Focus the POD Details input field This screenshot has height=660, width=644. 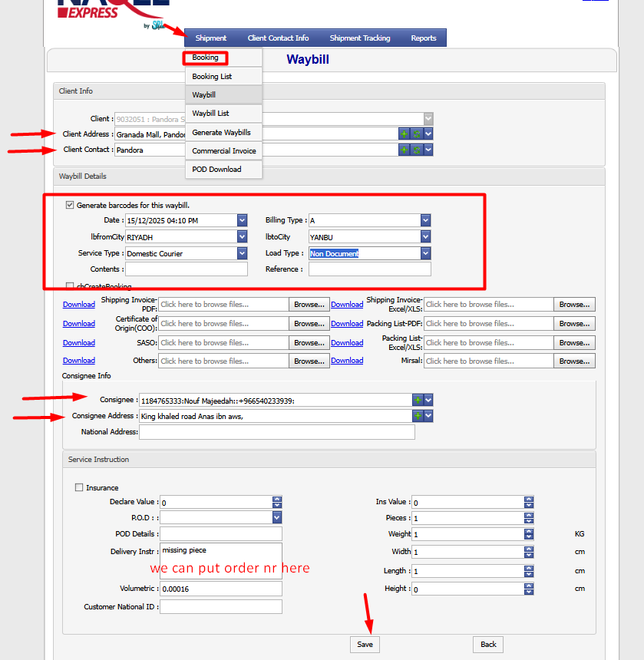pos(221,533)
